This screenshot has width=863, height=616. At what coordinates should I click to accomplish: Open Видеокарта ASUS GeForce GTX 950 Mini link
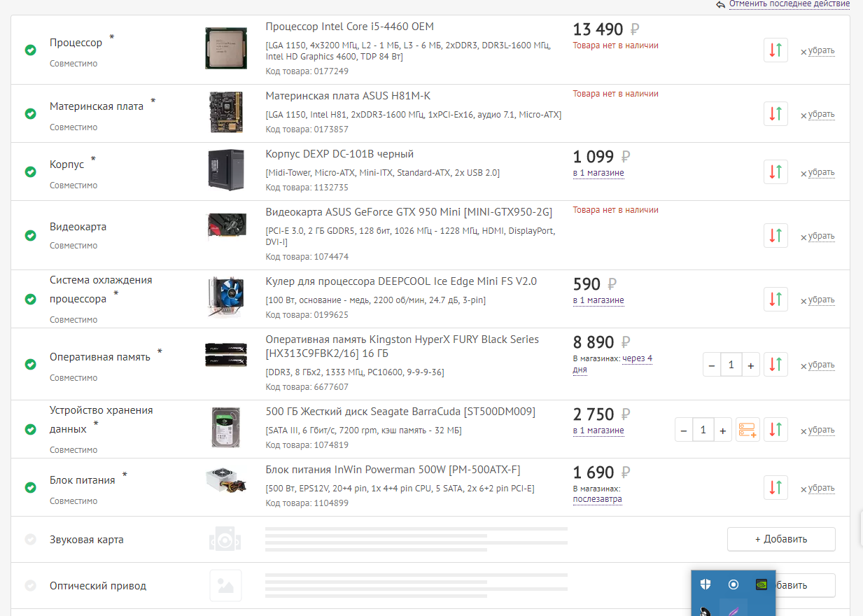point(409,212)
